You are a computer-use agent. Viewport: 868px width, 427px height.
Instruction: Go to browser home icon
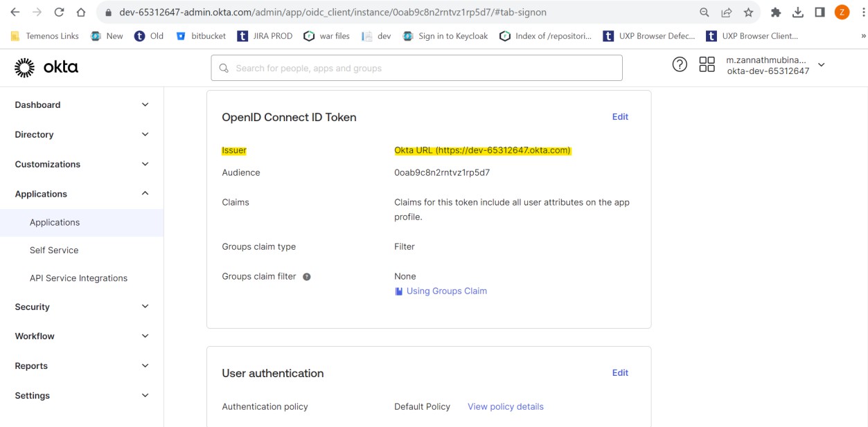(x=81, y=12)
